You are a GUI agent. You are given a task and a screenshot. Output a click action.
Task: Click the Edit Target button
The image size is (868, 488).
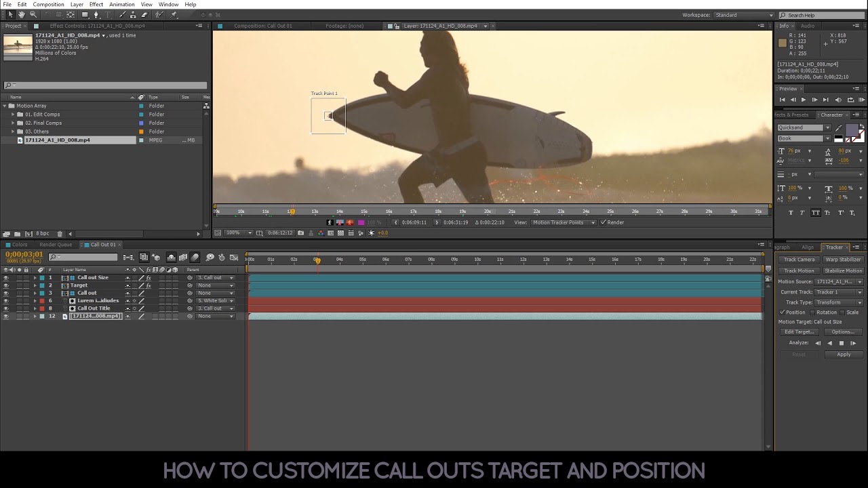[799, 332]
